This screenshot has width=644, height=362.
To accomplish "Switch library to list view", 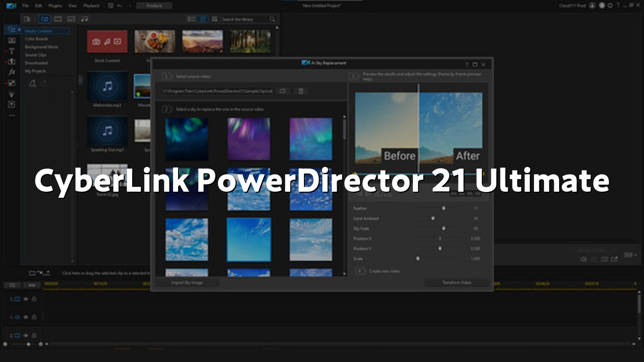I will [191, 19].
